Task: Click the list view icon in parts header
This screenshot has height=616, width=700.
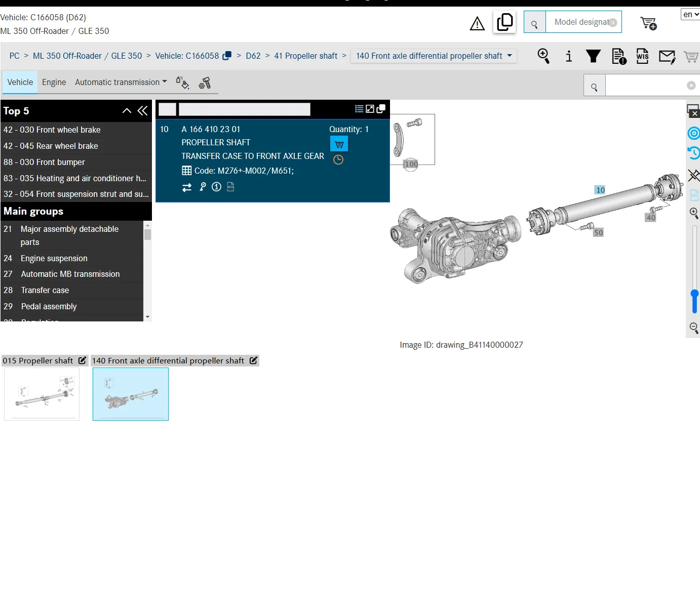Action: click(359, 109)
